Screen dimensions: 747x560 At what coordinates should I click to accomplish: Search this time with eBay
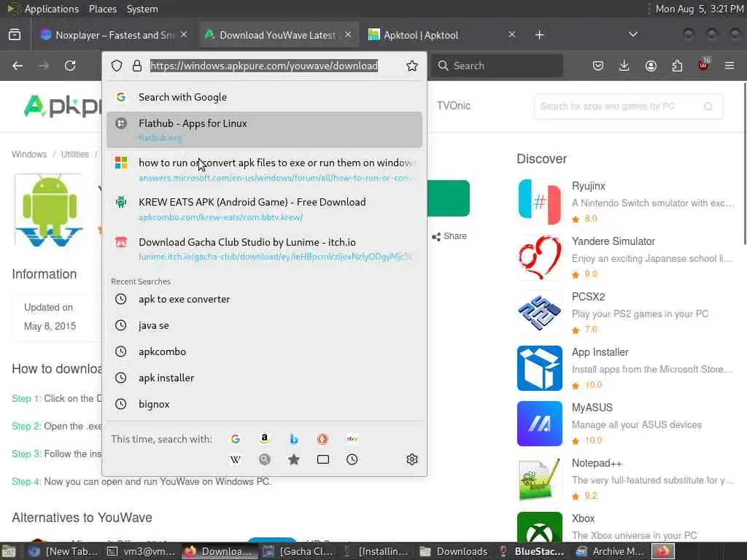point(352,439)
